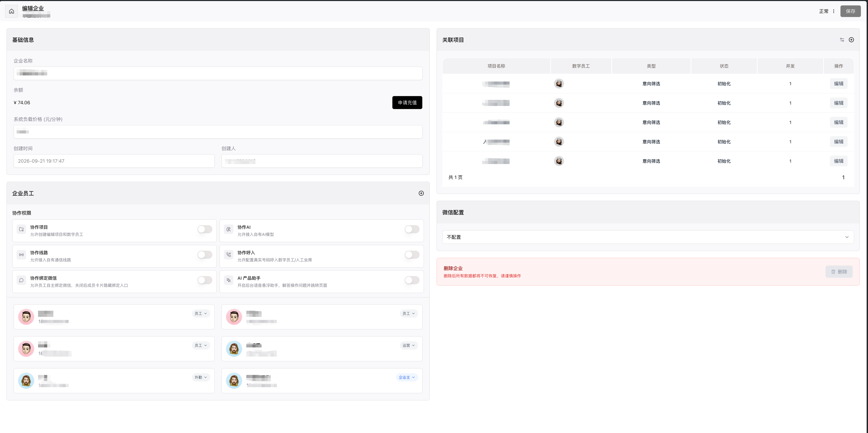Screen dimensions: 868x433
Task: Toggle the 协作绑定微信 switch
Action: tap(205, 280)
